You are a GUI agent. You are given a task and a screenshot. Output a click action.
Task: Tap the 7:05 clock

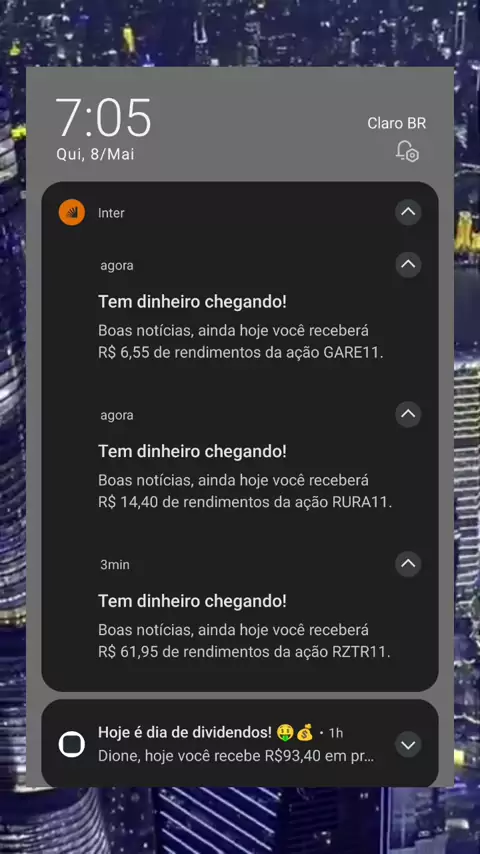pyautogui.click(x=104, y=117)
